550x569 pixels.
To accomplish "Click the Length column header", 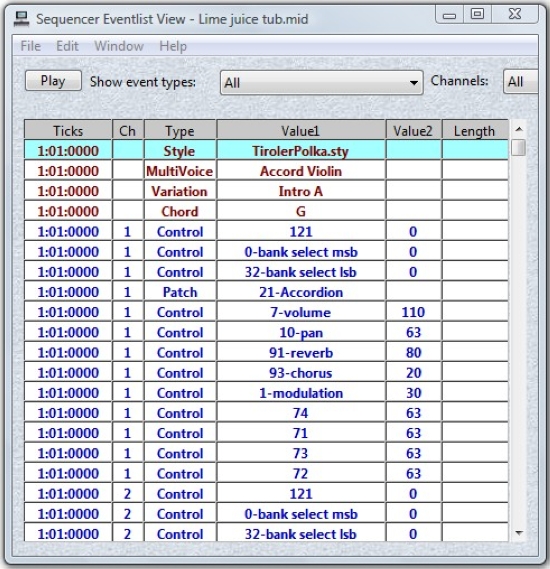I will 475,131.
